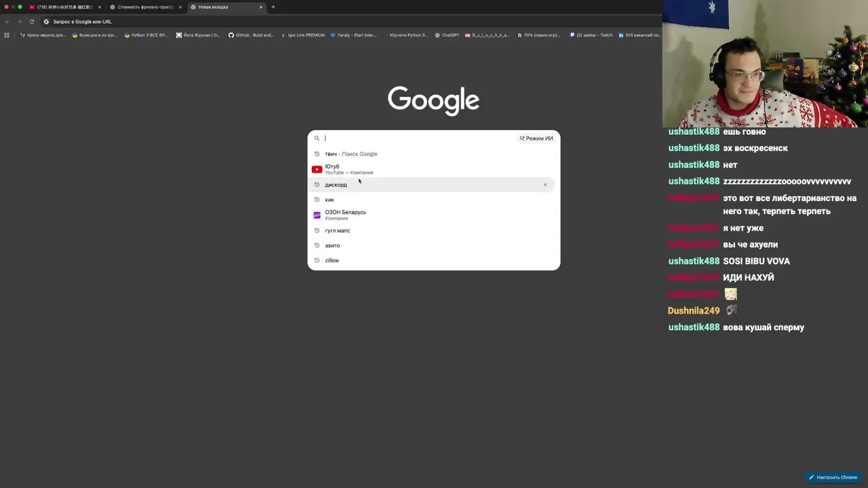
Task: Open Python 3 ВСЕ ФУ bookmark
Action: pyautogui.click(x=146, y=35)
